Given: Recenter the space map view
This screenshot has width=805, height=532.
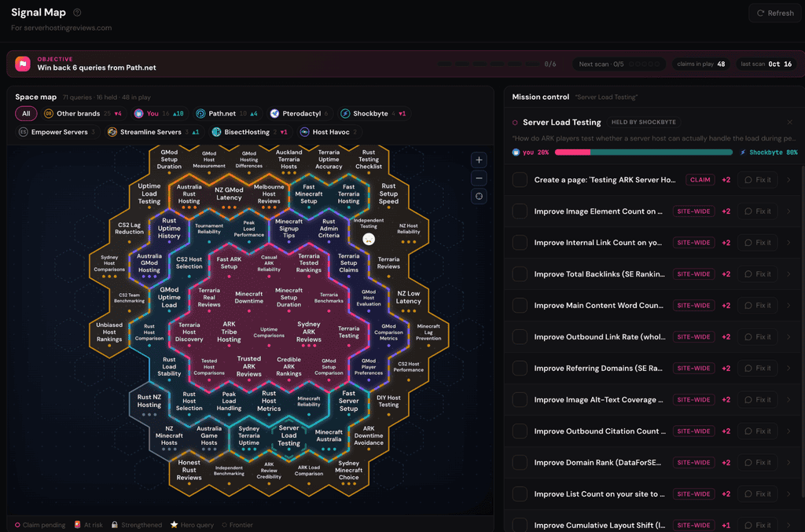Looking at the screenshot, I should (x=479, y=196).
